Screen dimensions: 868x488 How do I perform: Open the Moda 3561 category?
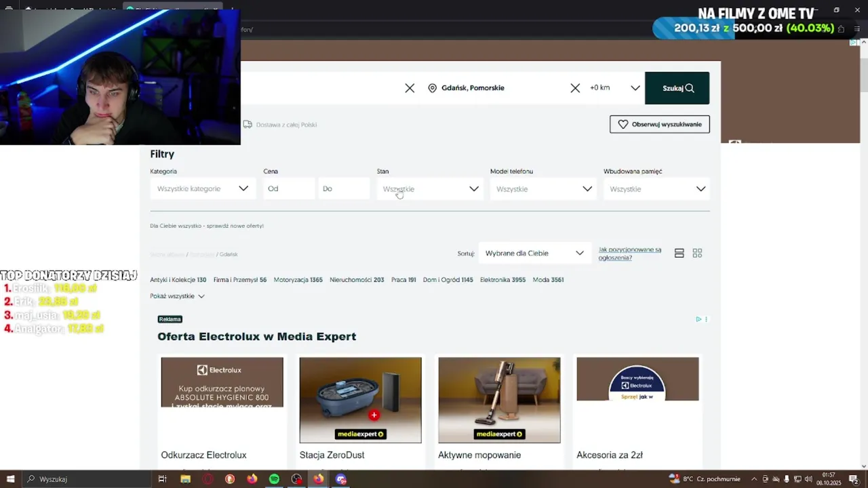pos(548,280)
